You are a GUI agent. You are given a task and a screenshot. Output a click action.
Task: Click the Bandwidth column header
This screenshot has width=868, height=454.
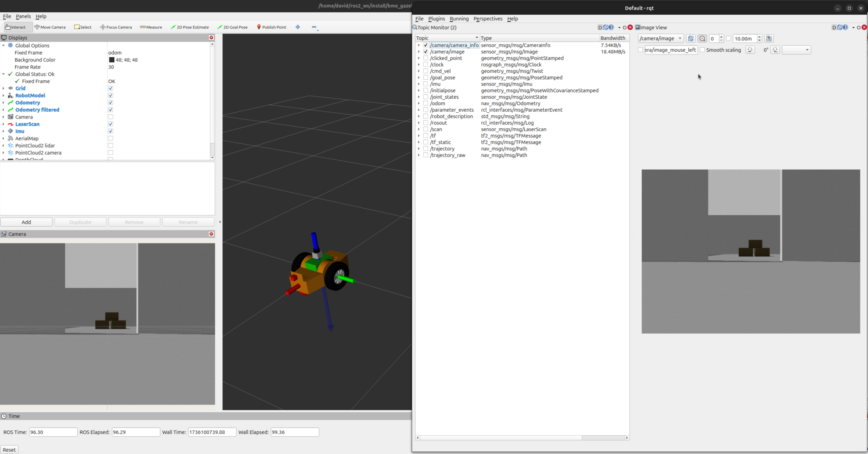pyautogui.click(x=614, y=38)
